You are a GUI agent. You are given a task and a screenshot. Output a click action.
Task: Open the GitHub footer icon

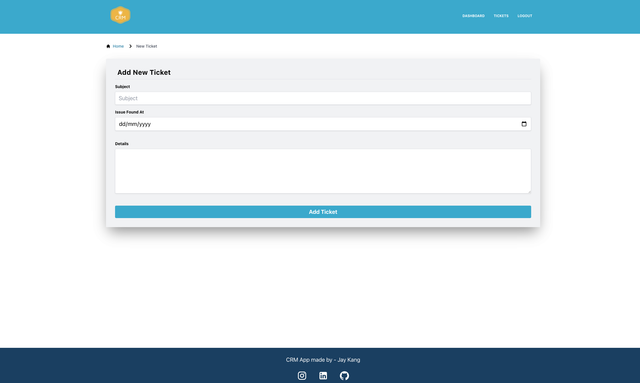tap(344, 376)
